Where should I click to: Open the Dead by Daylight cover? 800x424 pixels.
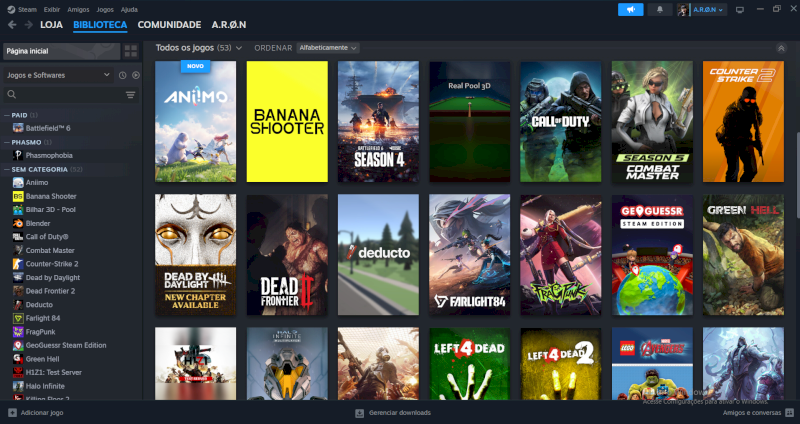coord(195,255)
